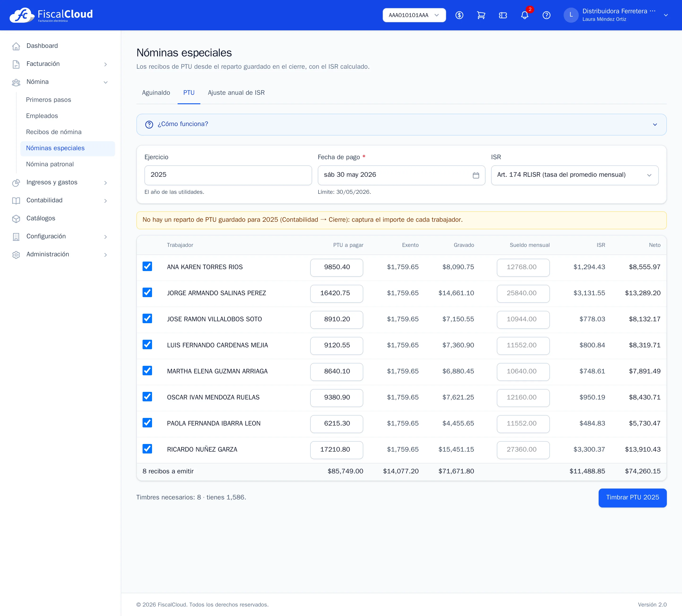The image size is (682, 616).
Task: Click the ticket coupon icon in header
Action: (x=503, y=15)
